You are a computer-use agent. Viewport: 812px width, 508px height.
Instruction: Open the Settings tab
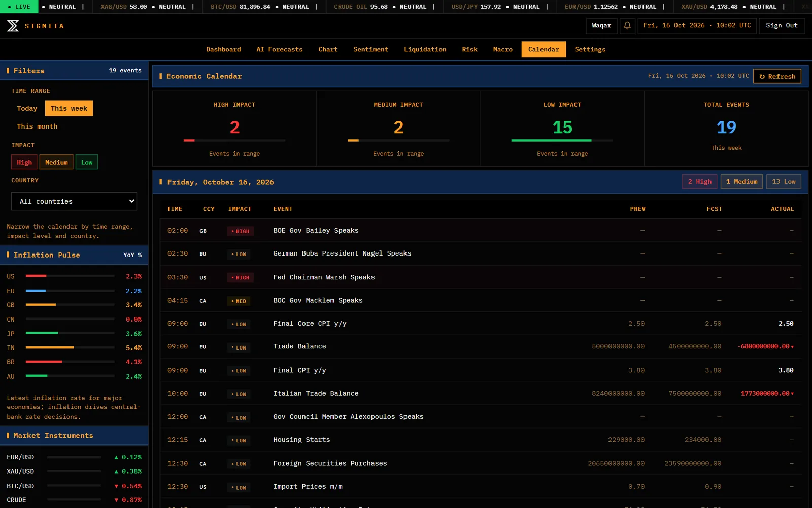[x=590, y=49]
